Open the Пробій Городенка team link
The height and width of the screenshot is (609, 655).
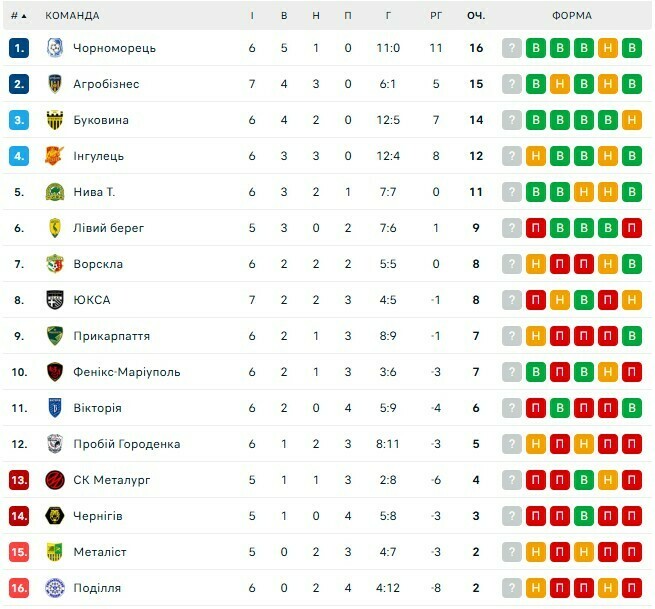[127, 444]
